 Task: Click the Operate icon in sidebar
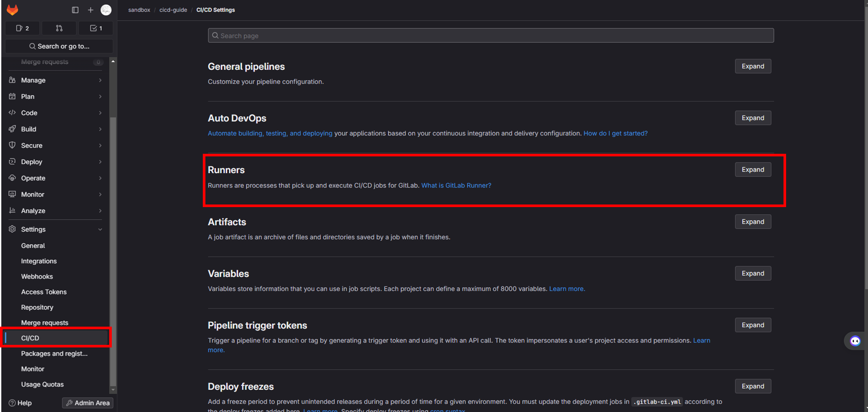12,178
